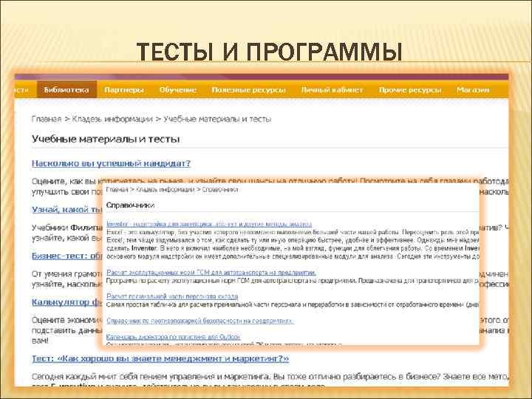The width and height of the screenshot is (532, 399).
Task: Open Личный кабинет menu item
Action: 332,90
